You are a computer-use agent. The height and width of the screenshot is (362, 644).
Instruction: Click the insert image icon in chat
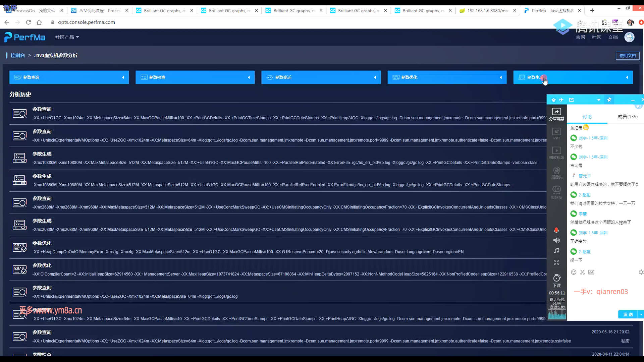tap(591, 272)
